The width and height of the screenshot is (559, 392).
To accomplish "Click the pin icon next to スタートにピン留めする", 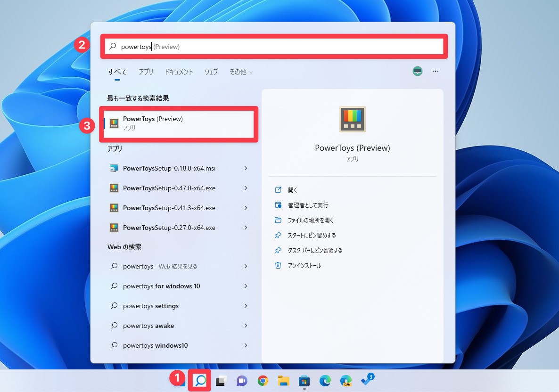I will click(x=278, y=235).
